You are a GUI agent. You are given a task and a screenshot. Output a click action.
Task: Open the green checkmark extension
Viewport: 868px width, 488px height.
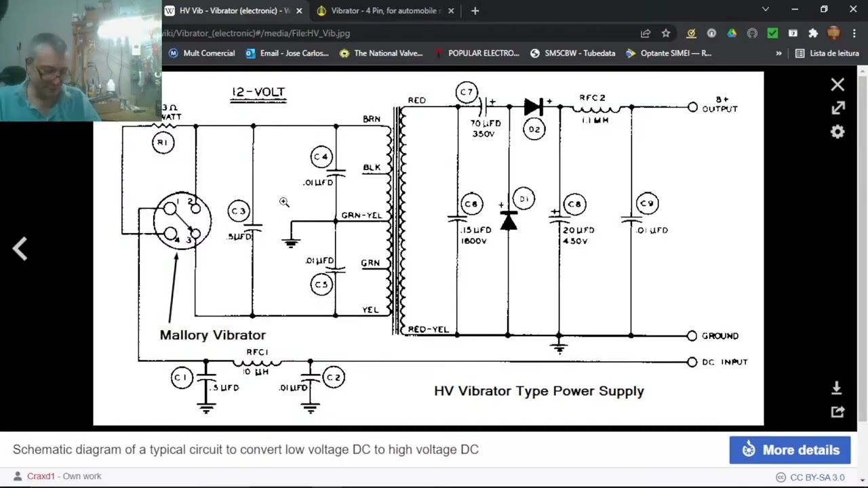(x=772, y=33)
